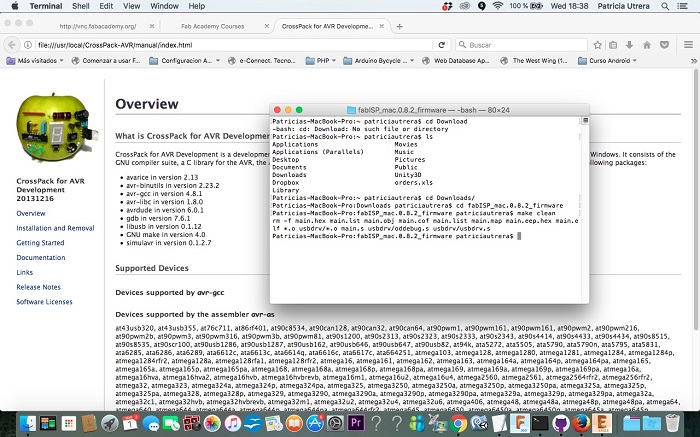Launch Launchpad rocket from the Dock

[109, 423]
